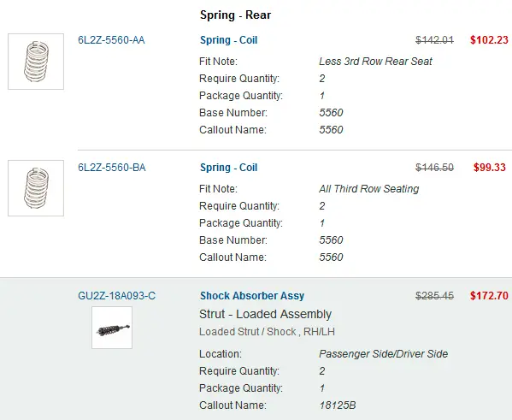Click the Passenger Side/Driver Side location text
This screenshot has height=420, width=512.
point(383,354)
